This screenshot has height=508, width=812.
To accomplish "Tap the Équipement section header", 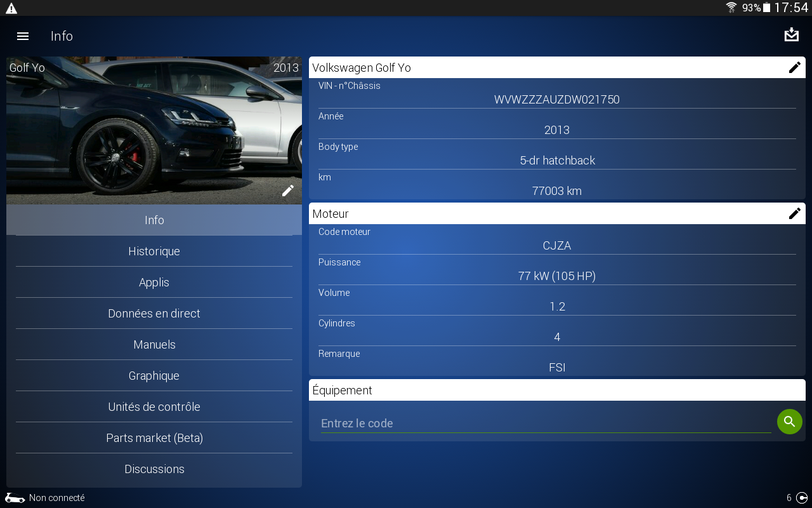I will (x=557, y=390).
